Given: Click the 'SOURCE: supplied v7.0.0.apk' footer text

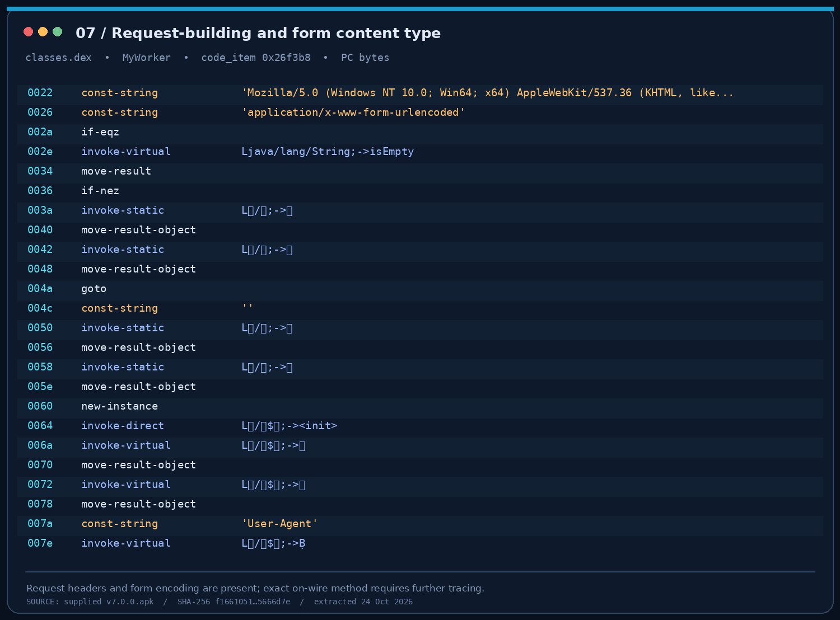Looking at the screenshot, I should click(90, 602).
